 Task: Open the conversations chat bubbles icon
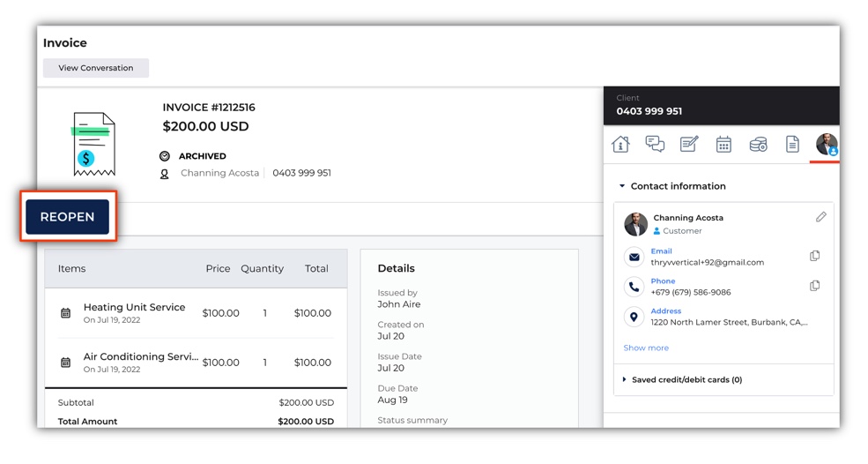click(x=655, y=144)
